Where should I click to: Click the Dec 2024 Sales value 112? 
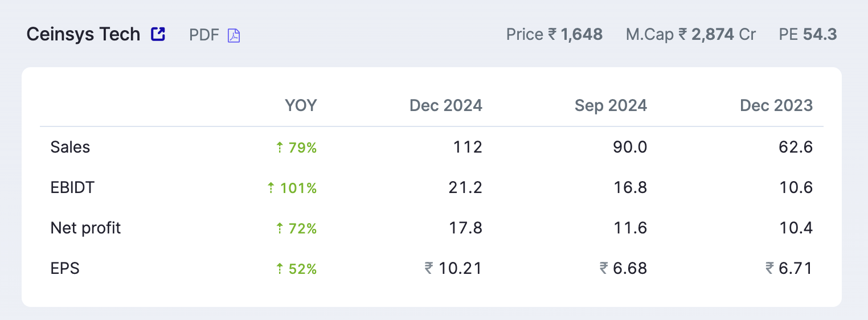tap(468, 147)
